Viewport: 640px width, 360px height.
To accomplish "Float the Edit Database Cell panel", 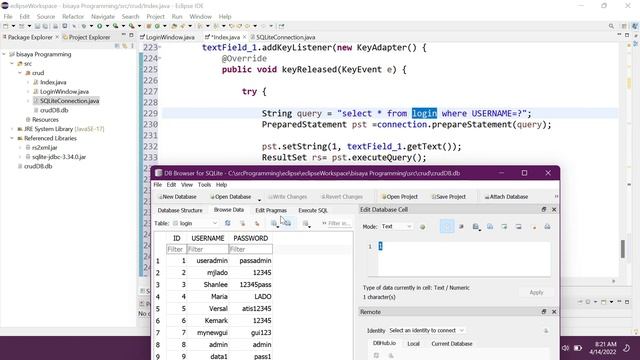I will pos(544,209).
